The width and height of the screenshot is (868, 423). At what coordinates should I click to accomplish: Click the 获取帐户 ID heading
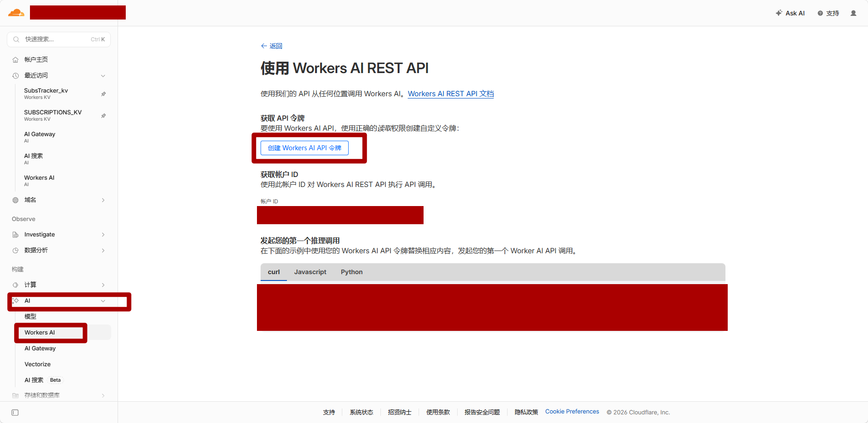(x=279, y=174)
